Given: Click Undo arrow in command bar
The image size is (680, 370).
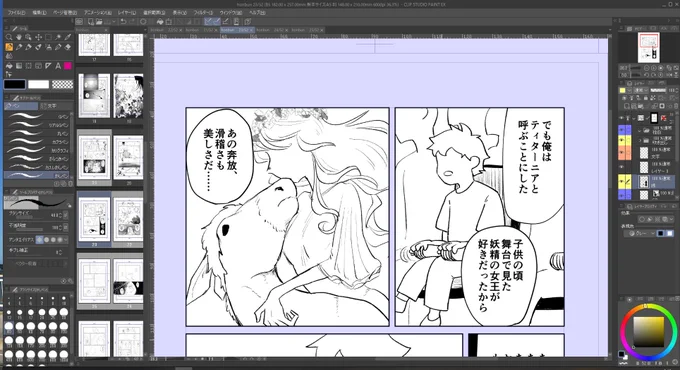Looking at the screenshot, I should (123, 21).
